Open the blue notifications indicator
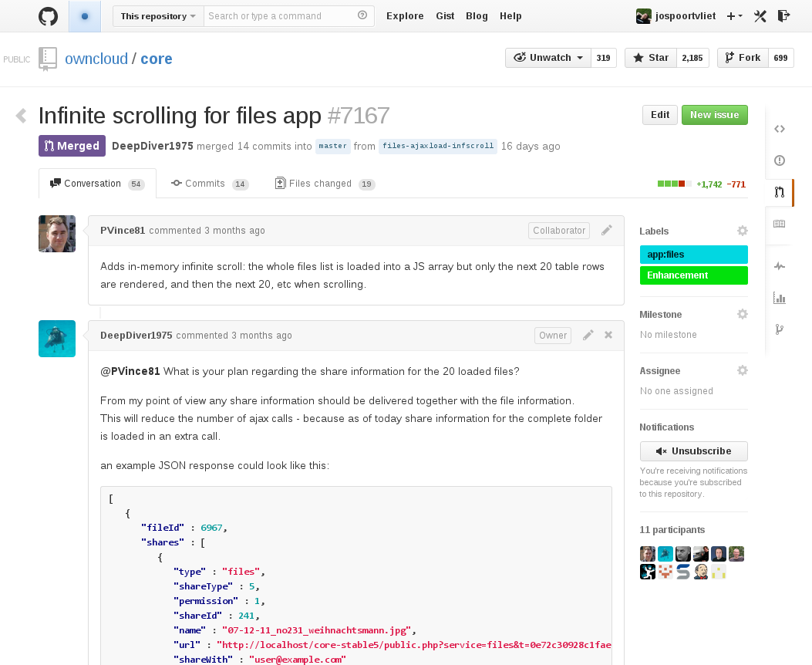 [x=85, y=16]
